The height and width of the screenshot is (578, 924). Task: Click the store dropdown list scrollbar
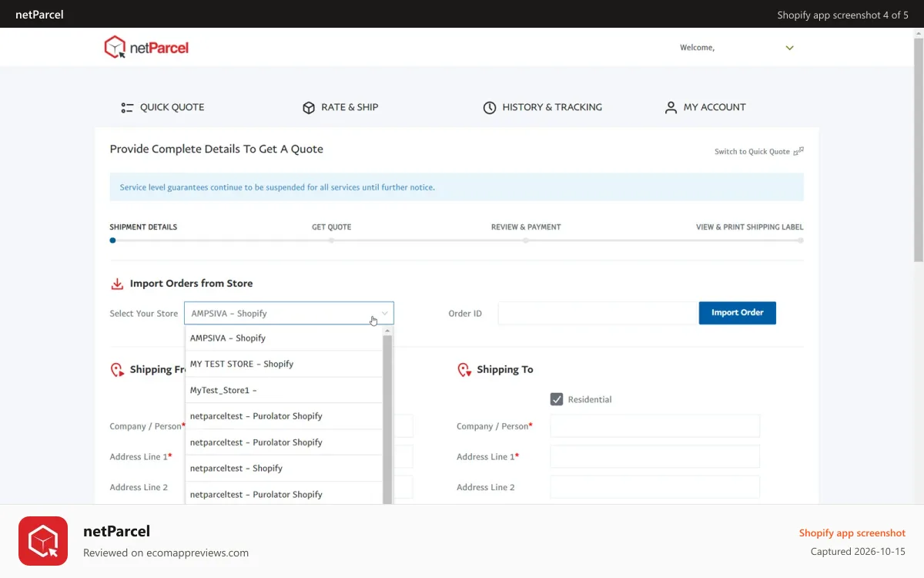click(x=388, y=420)
